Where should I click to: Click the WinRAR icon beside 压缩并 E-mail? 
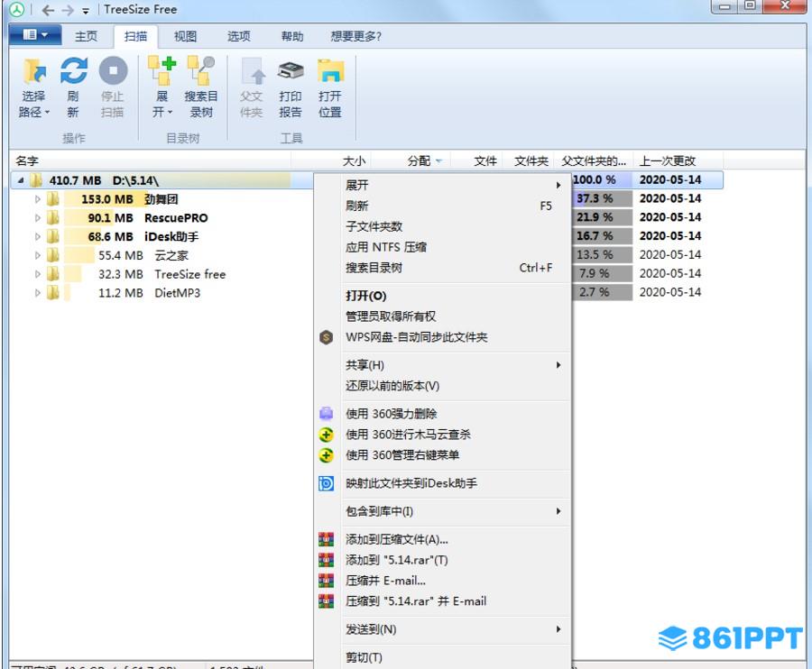(327, 581)
